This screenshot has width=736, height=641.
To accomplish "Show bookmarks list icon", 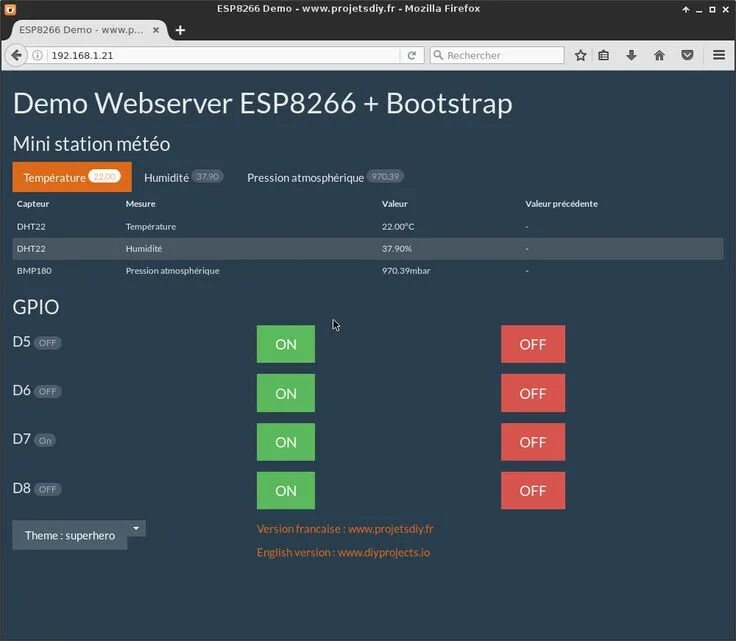I will (x=604, y=55).
